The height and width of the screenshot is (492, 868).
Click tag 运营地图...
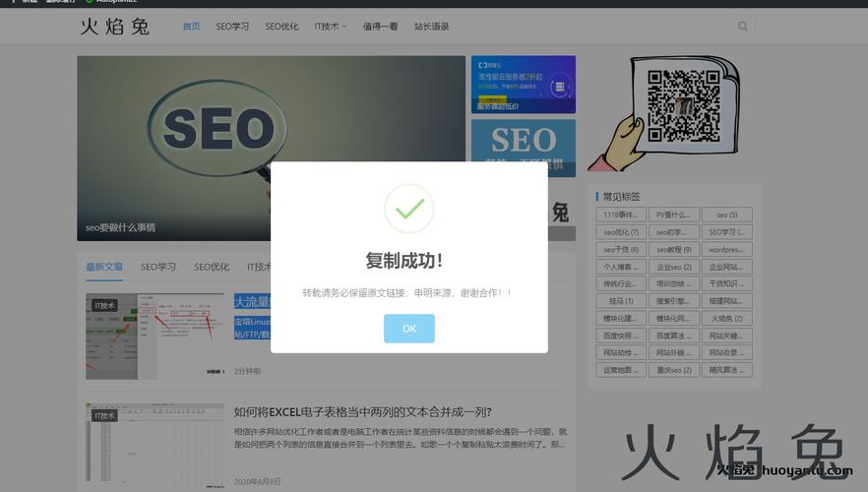tap(621, 370)
